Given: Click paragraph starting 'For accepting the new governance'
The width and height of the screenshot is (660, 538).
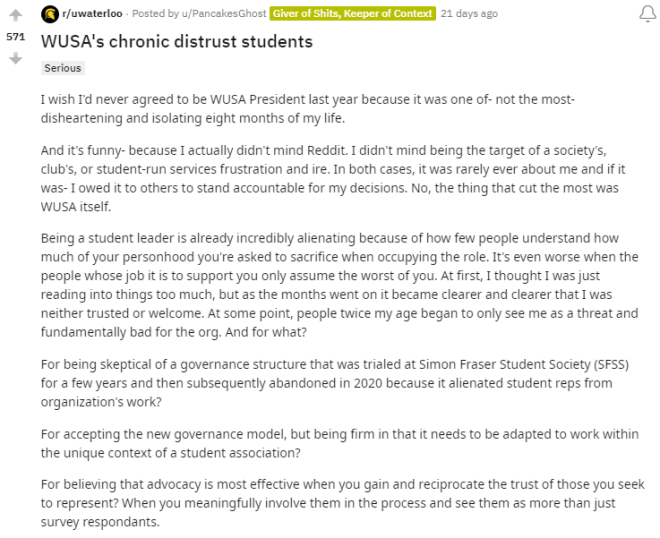Looking at the screenshot, I should click(340, 443).
